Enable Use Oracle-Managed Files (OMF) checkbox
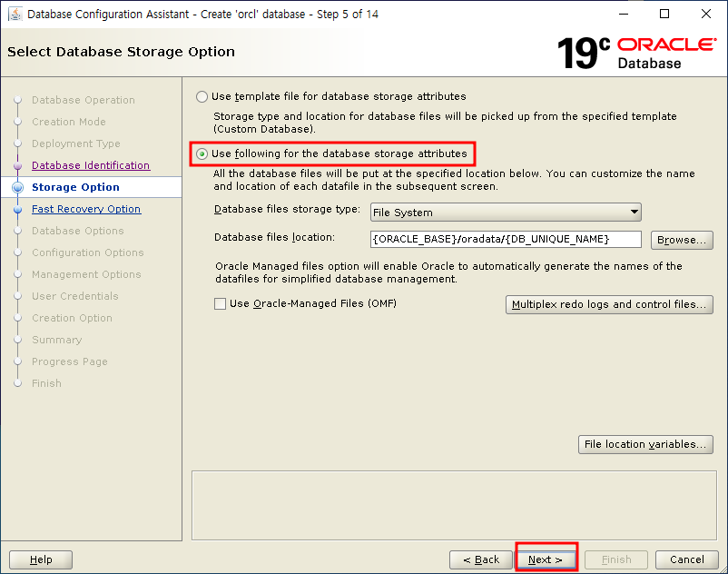Image resolution: width=728 pixels, height=574 pixels. [x=220, y=303]
